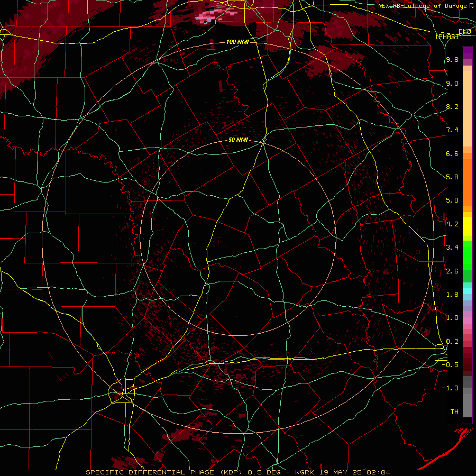The image size is (476, 476).
Task: Click the 6.6 value on the color scale
Action: pos(452,153)
